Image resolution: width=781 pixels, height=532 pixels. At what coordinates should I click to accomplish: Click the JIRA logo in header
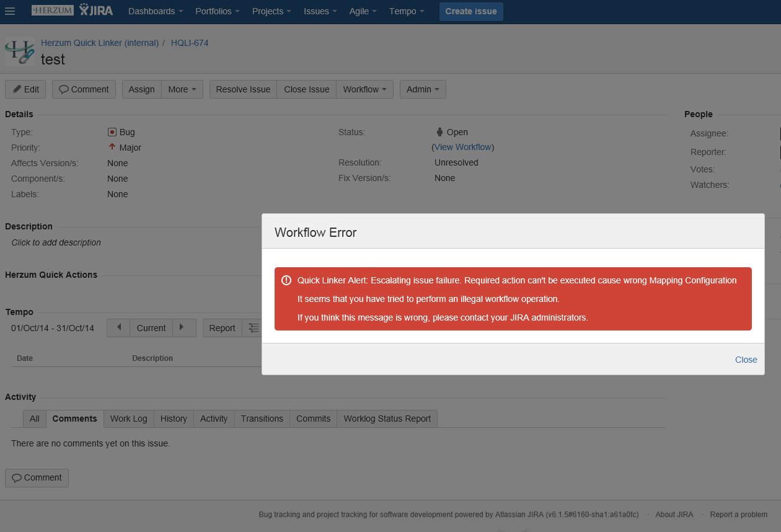[96, 11]
